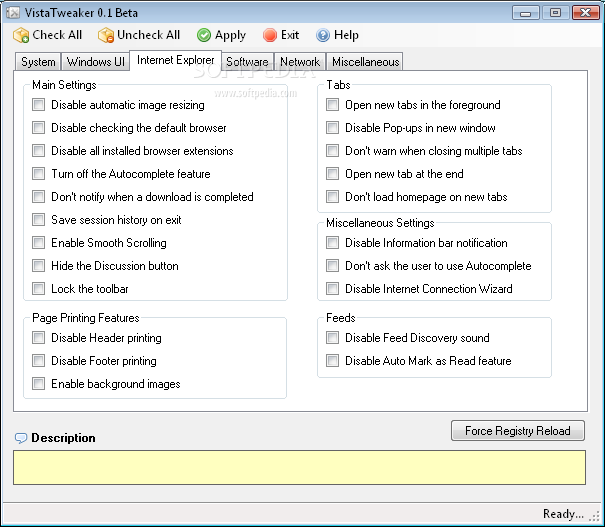This screenshot has width=605, height=527.
Task: Click the Description speech bubble icon
Action: (20, 438)
